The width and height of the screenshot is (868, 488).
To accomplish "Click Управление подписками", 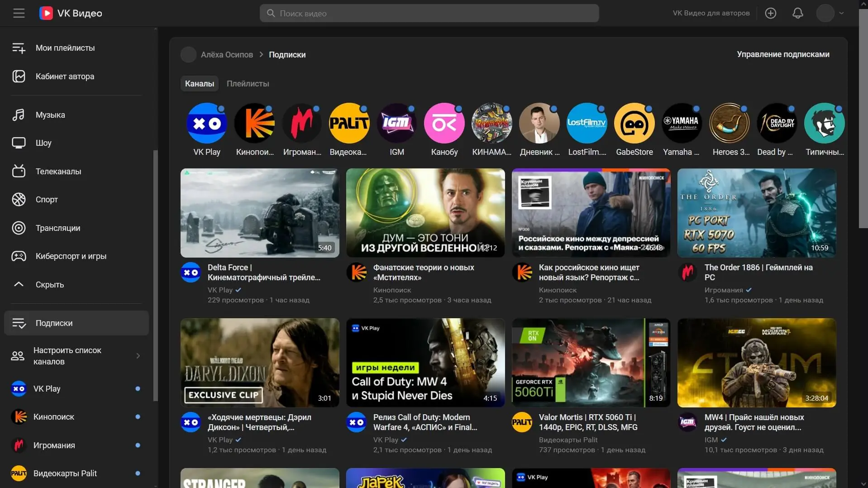I will [x=783, y=54].
